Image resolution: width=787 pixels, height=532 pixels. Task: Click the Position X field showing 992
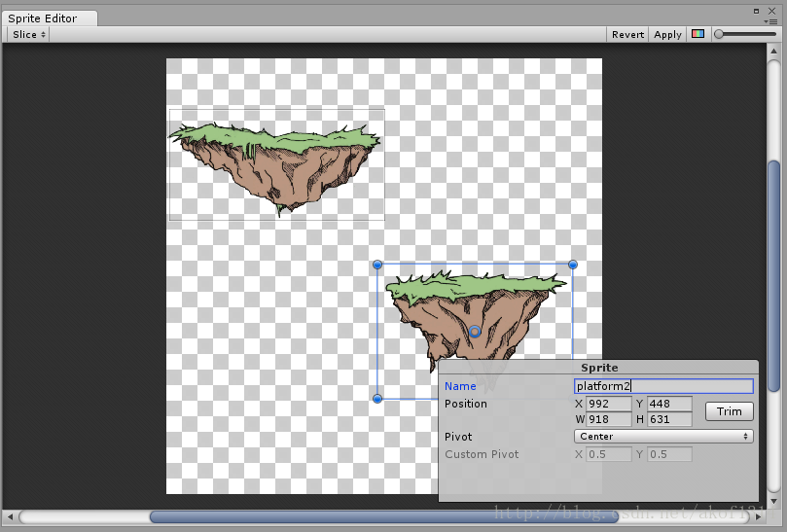pos(608,404)
